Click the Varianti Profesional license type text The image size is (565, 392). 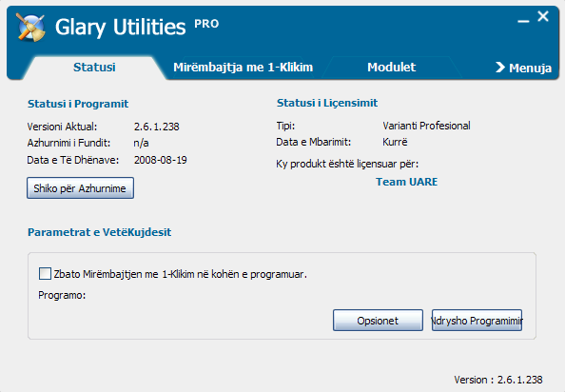pos(426,126)
